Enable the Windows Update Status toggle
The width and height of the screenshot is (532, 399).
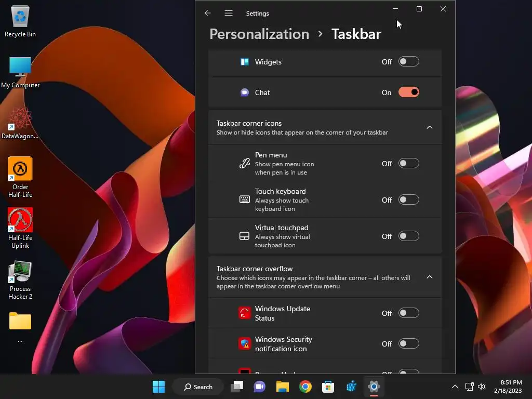pos(409,313)
